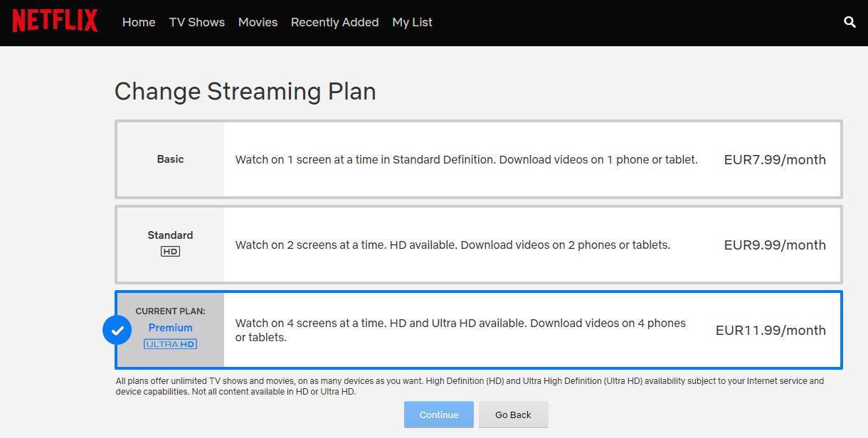
Task: Click the EUR11.99/month price
Action: click(x=771, y=331)
